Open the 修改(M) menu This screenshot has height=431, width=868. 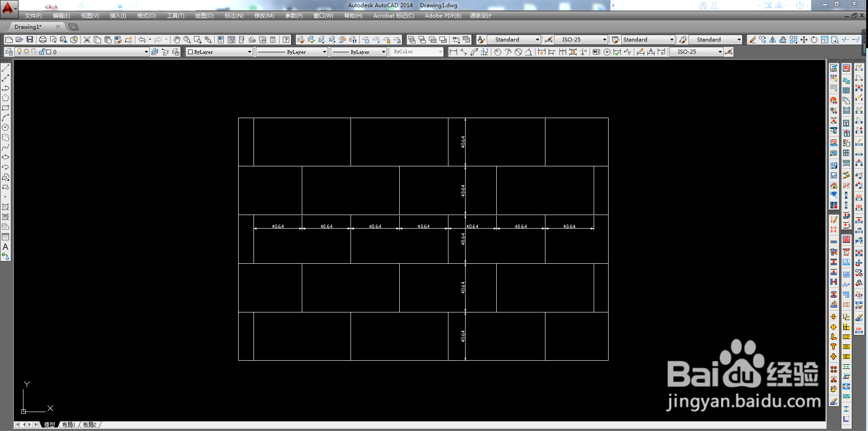pos(264,16)
